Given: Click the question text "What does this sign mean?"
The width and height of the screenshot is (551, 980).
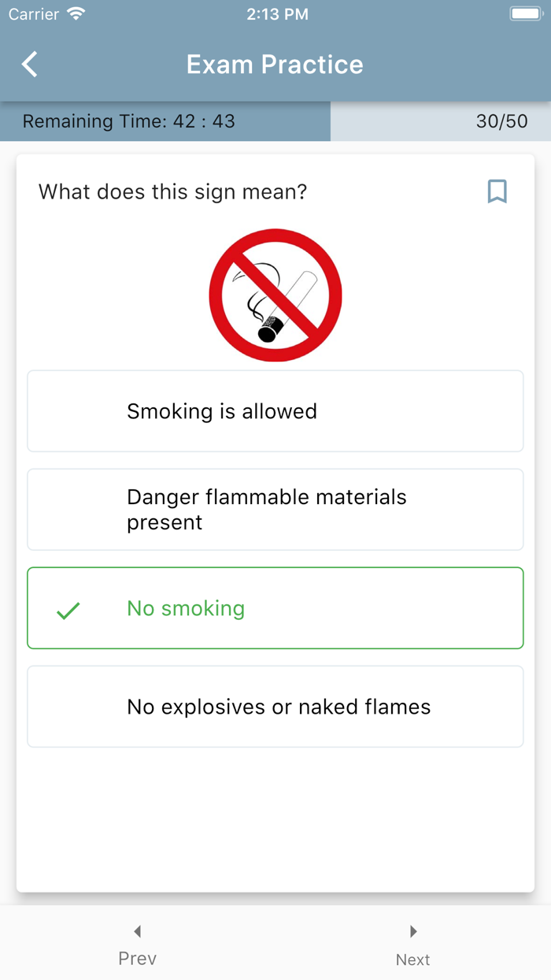Looking at the screenshot, I should (172, 191).
